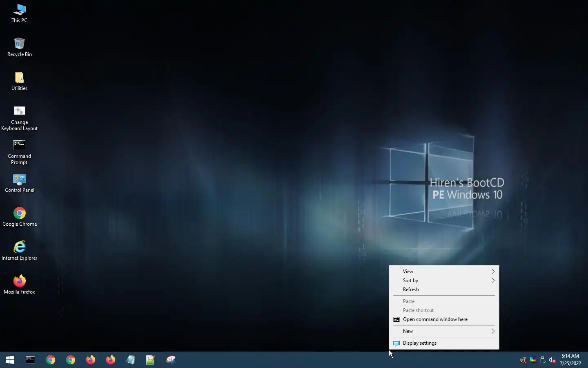Select the Internet Explorer desktop icon
Image resolution: width=588 pixels, height=368 pixels.
pos(19,251)
